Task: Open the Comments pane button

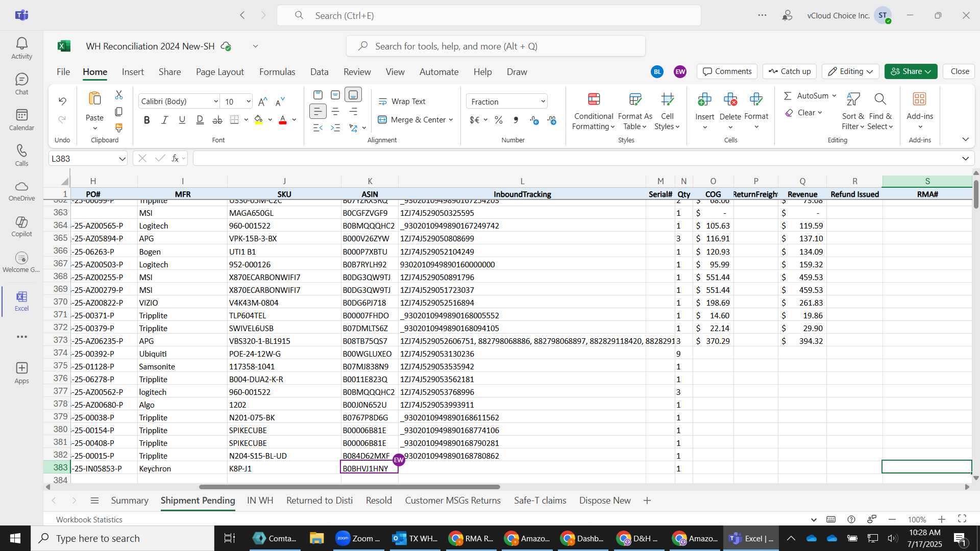Action: (x=727, y=71)
